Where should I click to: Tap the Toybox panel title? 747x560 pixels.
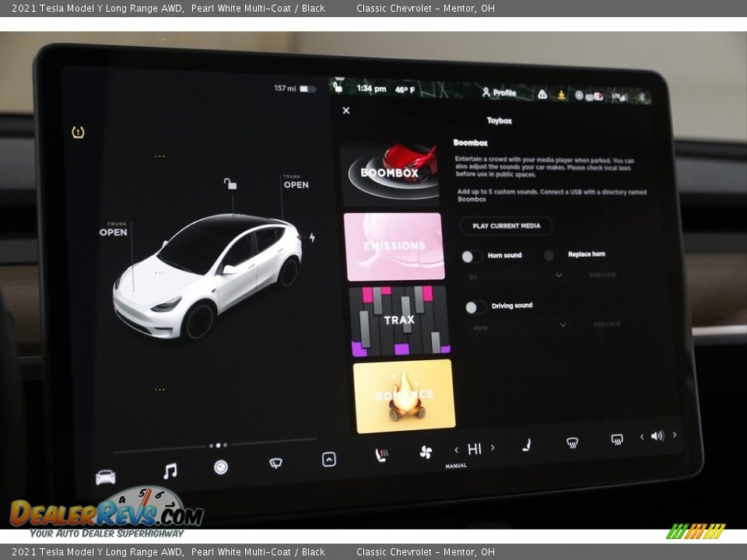(500, 121)
